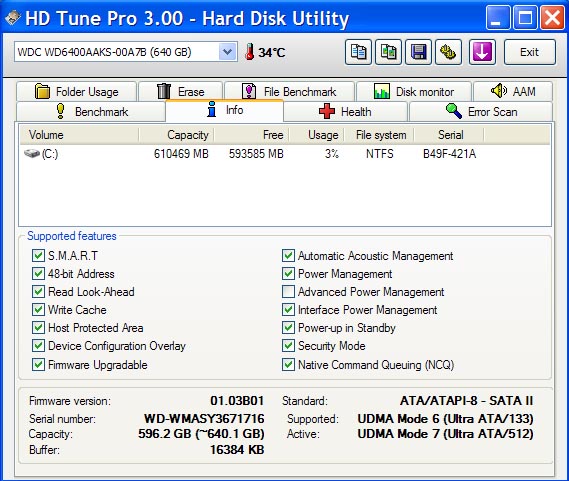Switch to the Error Scan tab
This screenshot has height=481, width=569.
coord(481,111)
